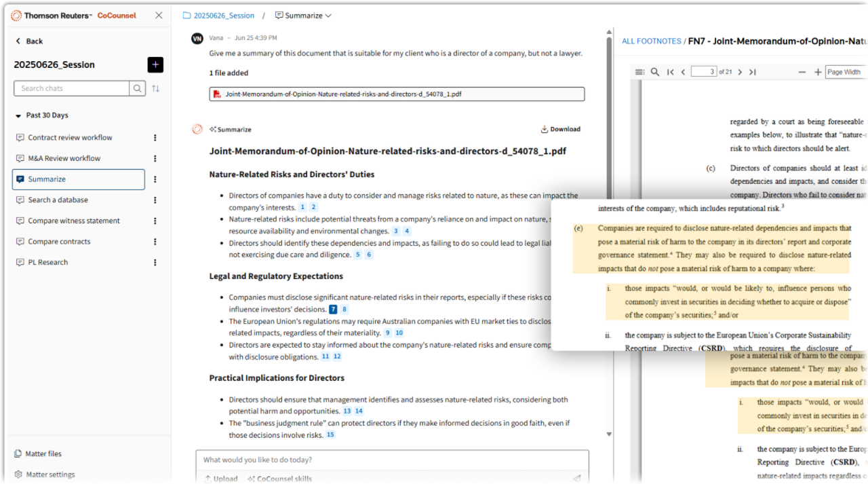This screenshot has width=868, height=484.
Task: Open footnote reference 15
Action: [x=331, y=435]
